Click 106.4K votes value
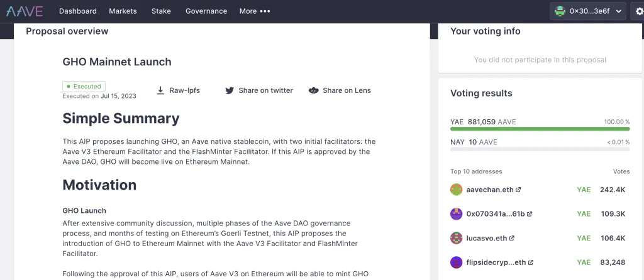The width and height of the screenshot is (644, 280). (613, 238)
